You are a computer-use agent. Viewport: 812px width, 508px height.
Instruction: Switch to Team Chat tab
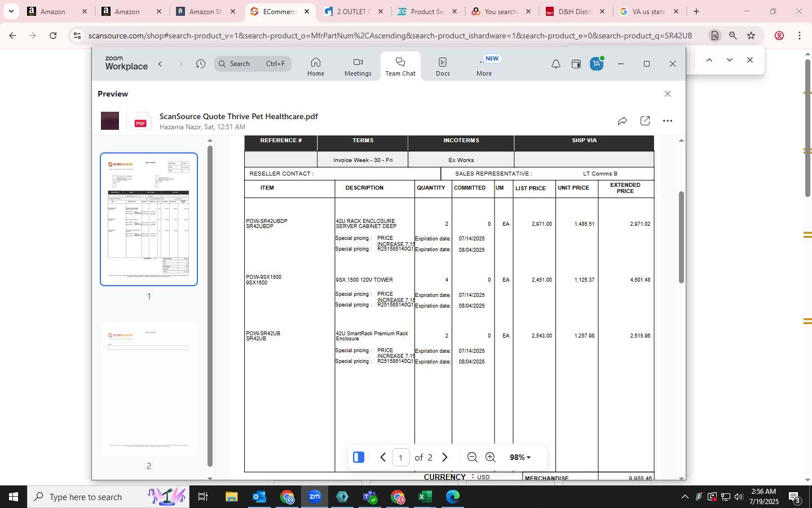[x=400, y=67]
